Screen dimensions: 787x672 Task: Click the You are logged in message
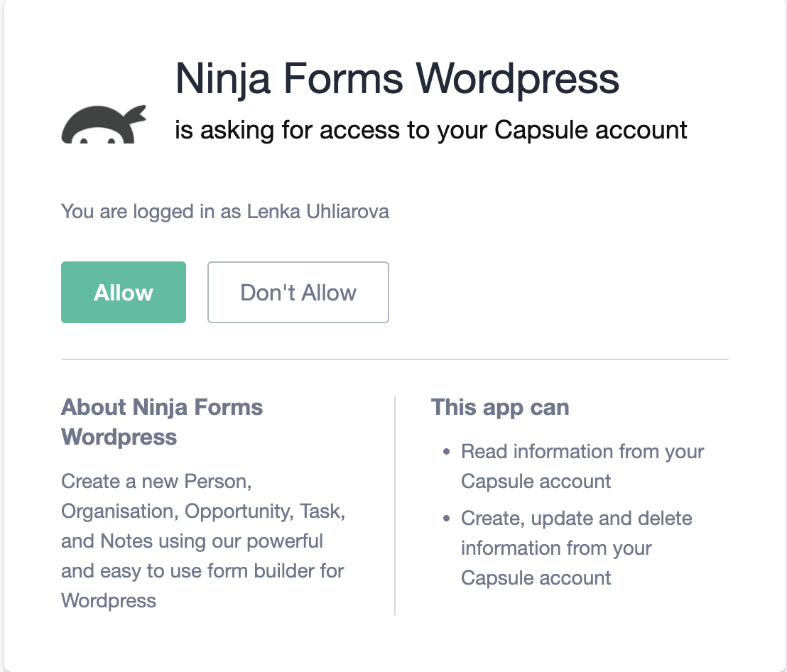click(225, 211)
